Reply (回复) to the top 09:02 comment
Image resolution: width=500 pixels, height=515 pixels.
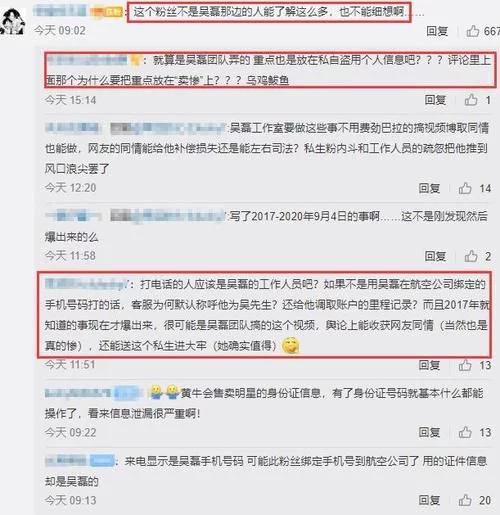coord(437,31)
